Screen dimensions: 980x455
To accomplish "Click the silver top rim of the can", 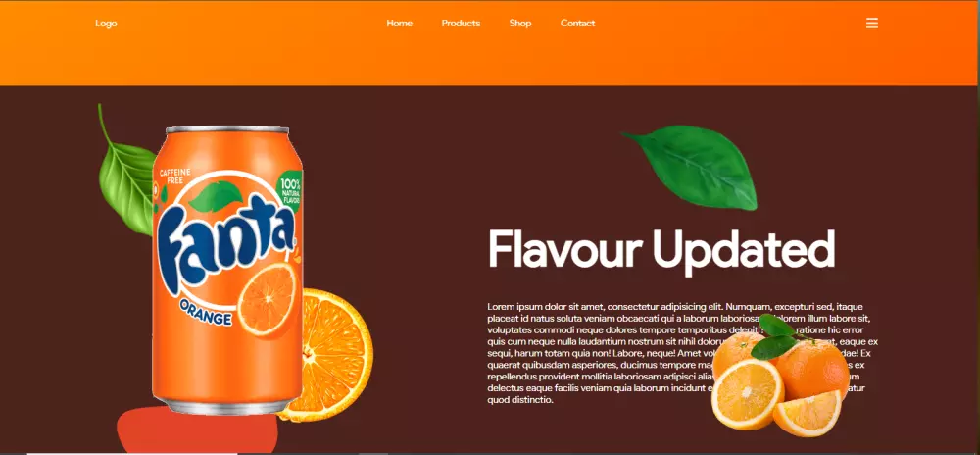I will (227, 129).
